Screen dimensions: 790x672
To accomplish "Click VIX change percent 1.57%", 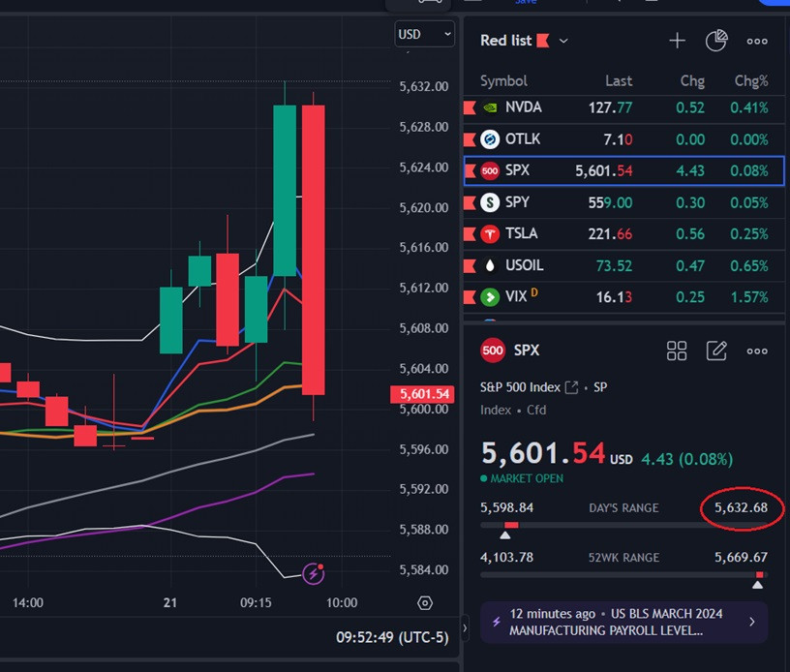I will coord(749,297).
